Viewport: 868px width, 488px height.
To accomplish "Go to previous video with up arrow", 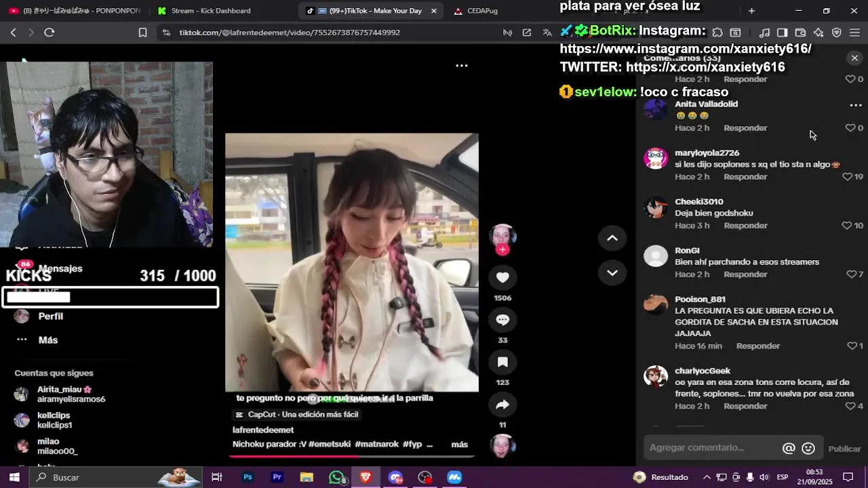I will coord(612,238).
